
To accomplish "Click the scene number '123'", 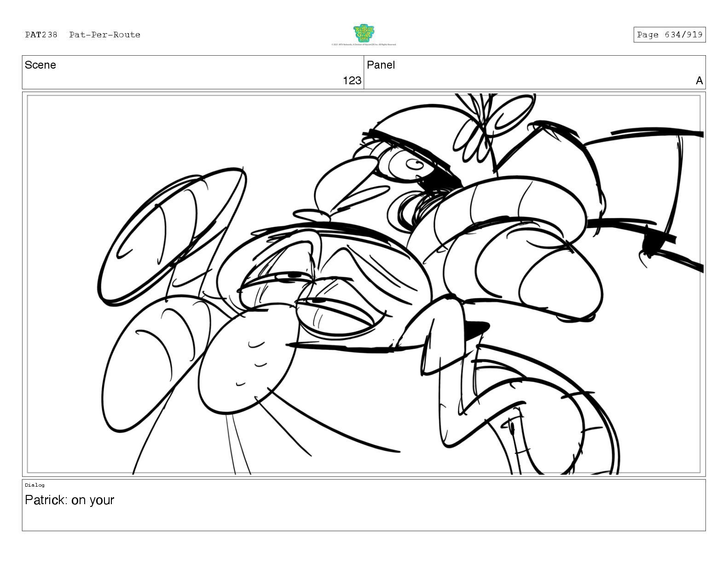I will point(352,81).
